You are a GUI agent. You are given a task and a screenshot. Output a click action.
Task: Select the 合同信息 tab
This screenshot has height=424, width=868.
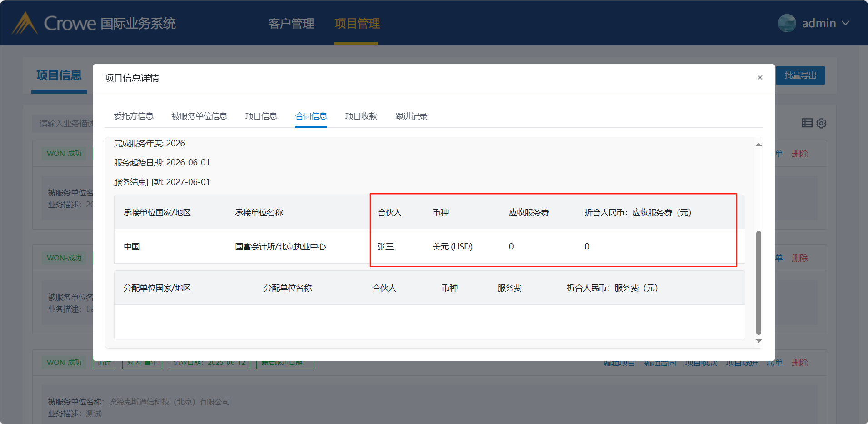(x=311, y=116)
